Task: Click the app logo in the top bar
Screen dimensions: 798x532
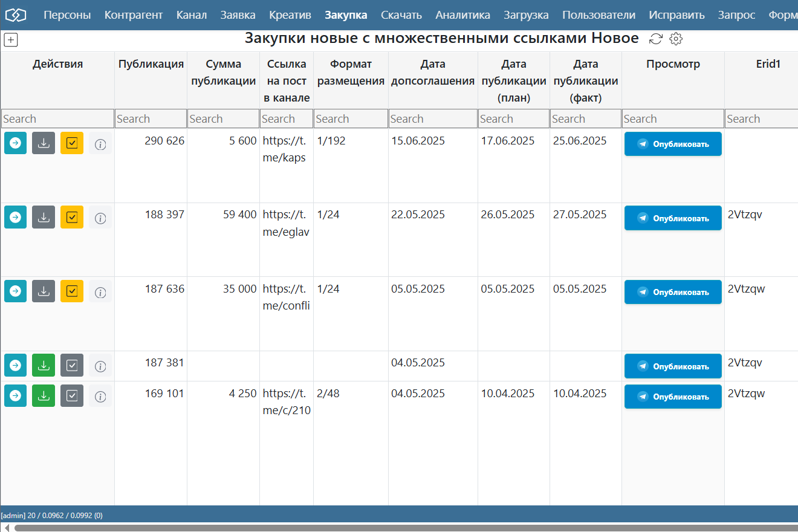Action: coord(16,15)
